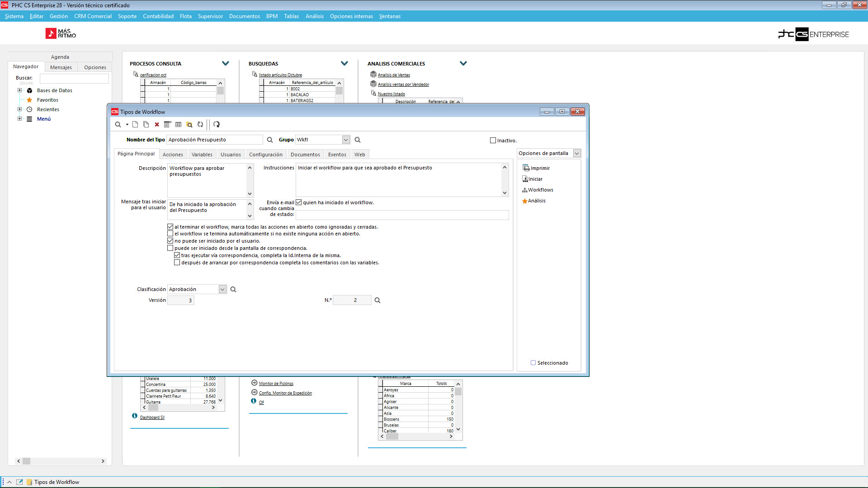The width and height of the screenshot is (868, 488).
Task: Click the magnifier next to Clasificación
Action: click(233, 290)
